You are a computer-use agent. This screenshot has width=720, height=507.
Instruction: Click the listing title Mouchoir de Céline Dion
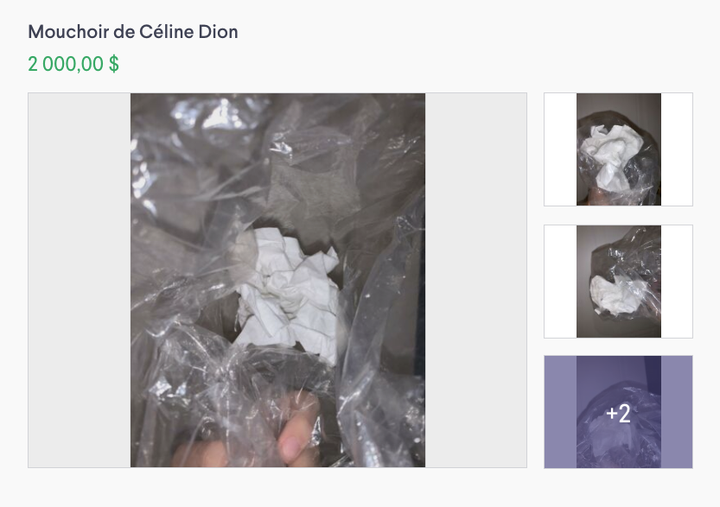pyautogui.click(x=133, y=32)
